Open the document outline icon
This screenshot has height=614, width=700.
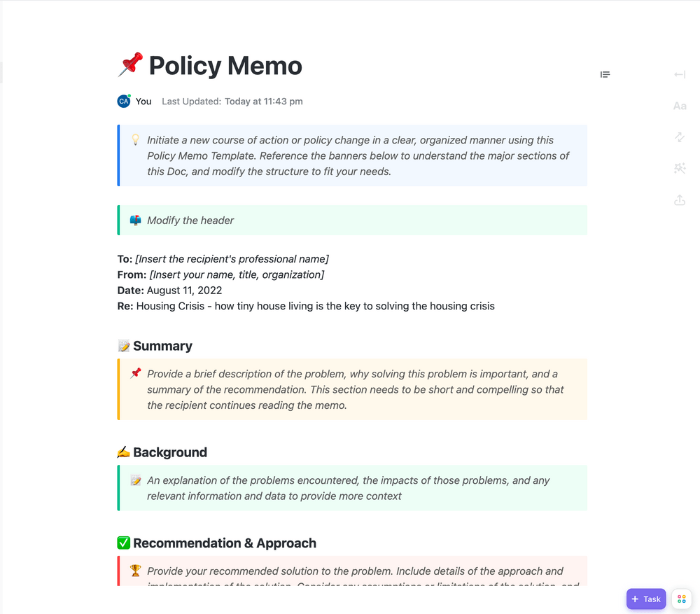[605, 74]
